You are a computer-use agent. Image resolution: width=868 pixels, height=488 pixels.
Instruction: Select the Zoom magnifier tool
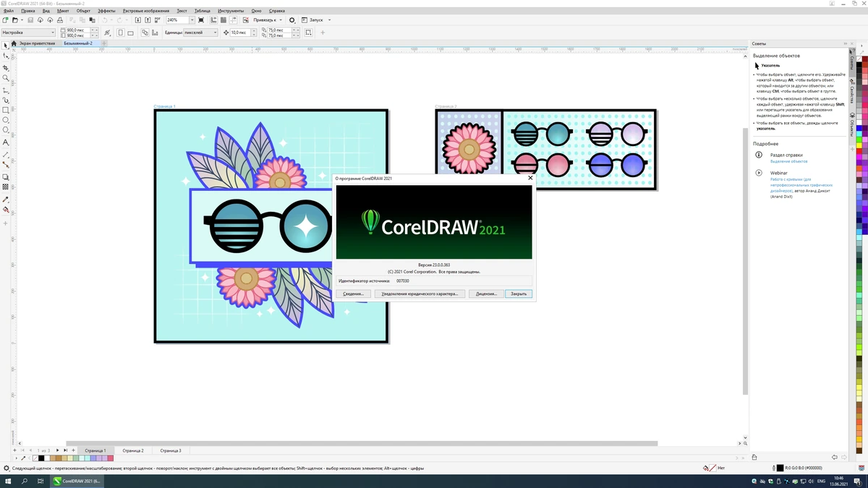point(6,78)
